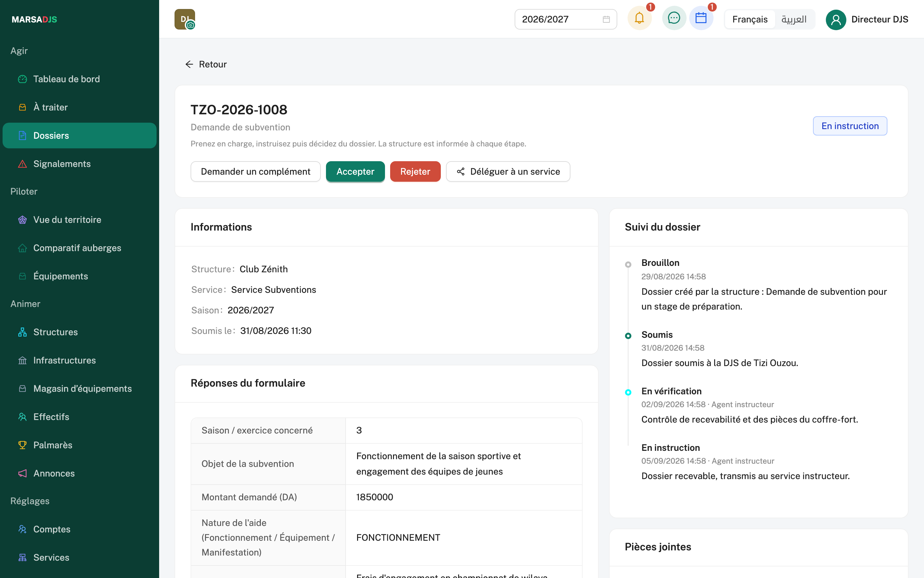Open the chat messages icon
924x578 pixels.
[674, 18]
